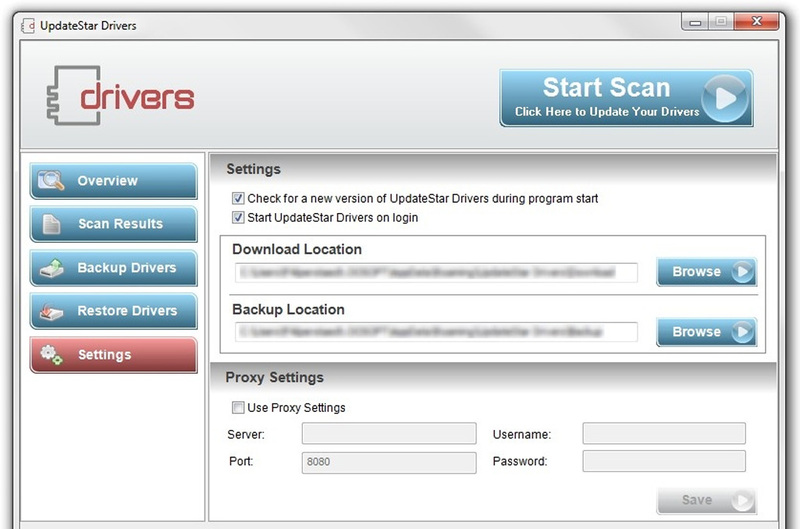This screenshot has height=529, width=800.
Task: Go to Restore Drivers
Action: (113, 311)
